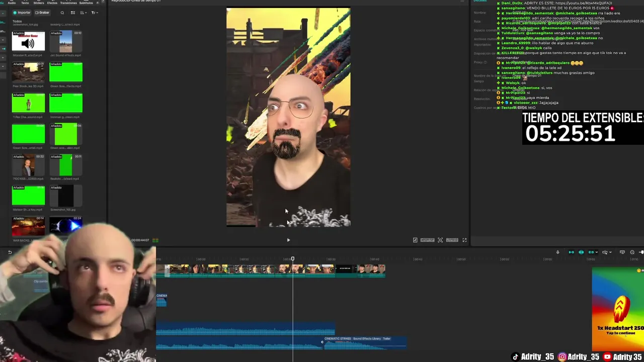Viewport: 644px width, 362px height.
Task: Open the Efectos tab
Action: click(x=52, y=3)
